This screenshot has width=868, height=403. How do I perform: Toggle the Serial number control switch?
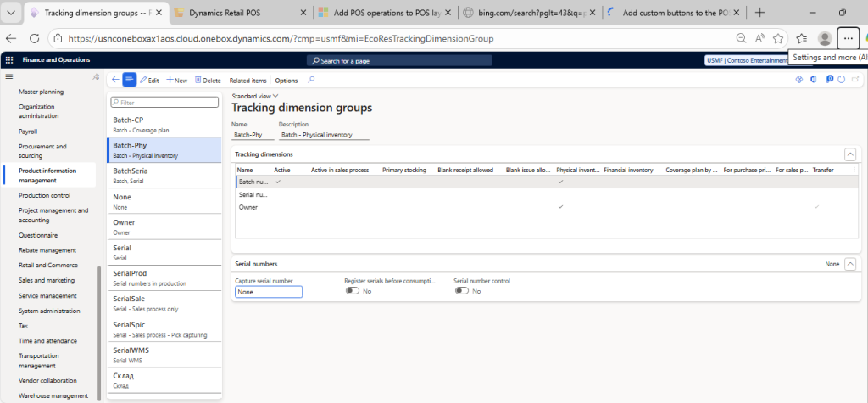tap(462, 291)
